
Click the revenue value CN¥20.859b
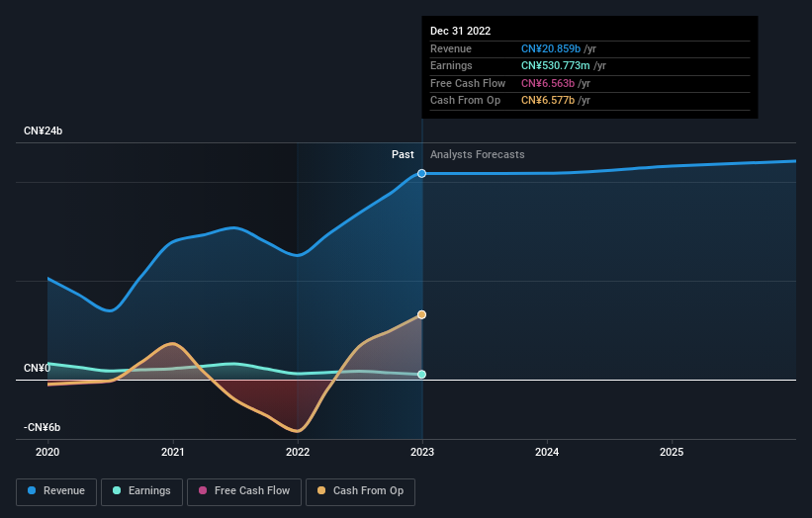[551, 48]
